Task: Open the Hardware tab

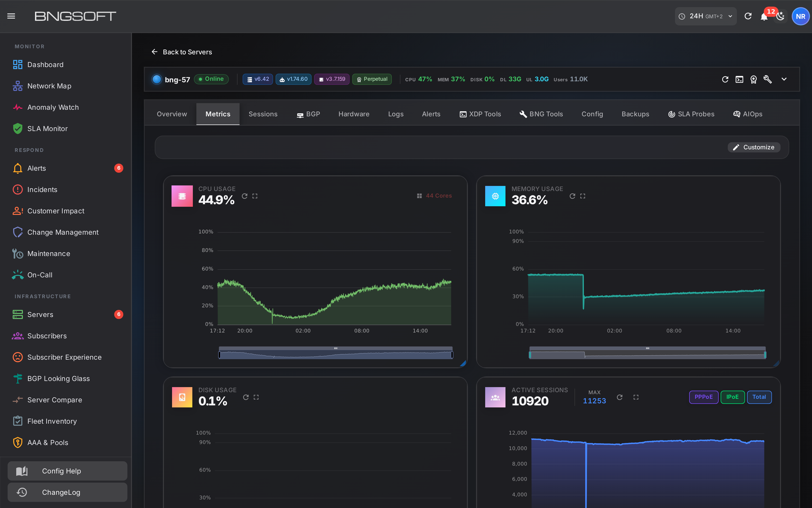Action: coord(354,114)
